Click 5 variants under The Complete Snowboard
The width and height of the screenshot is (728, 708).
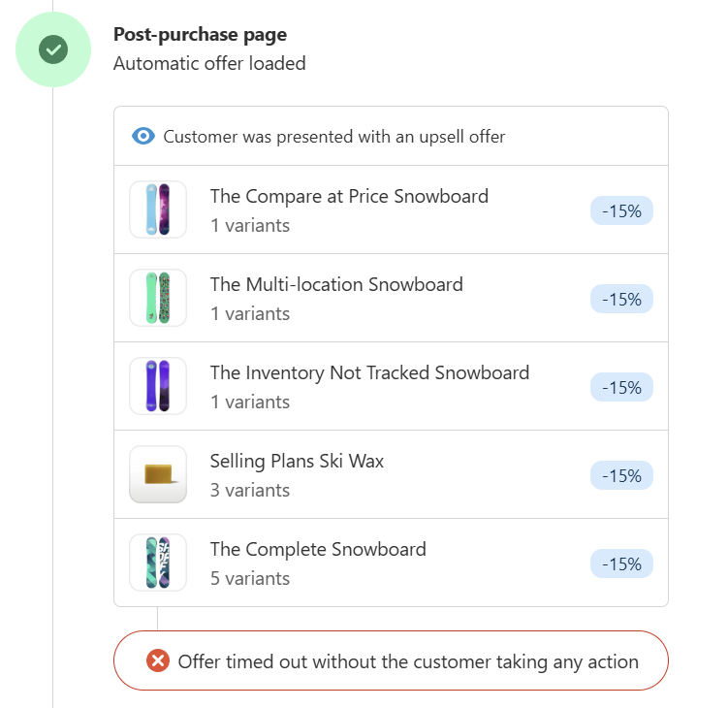[250, 579]
